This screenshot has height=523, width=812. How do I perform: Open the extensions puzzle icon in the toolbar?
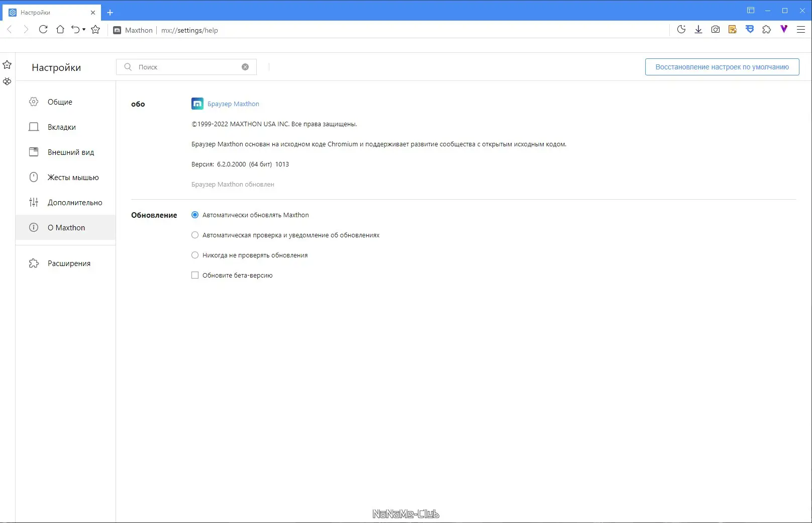pos(767,30)
